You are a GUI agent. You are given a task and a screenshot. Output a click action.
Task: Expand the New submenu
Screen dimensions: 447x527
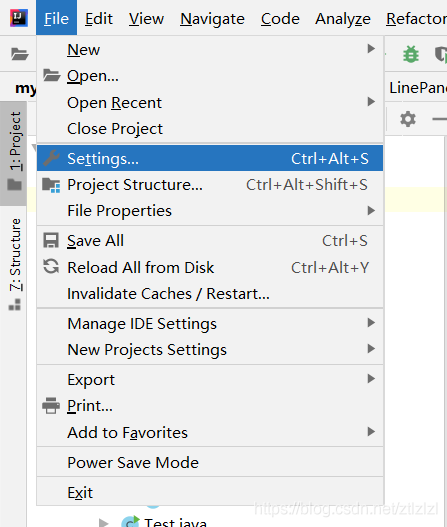click(210, 50)
